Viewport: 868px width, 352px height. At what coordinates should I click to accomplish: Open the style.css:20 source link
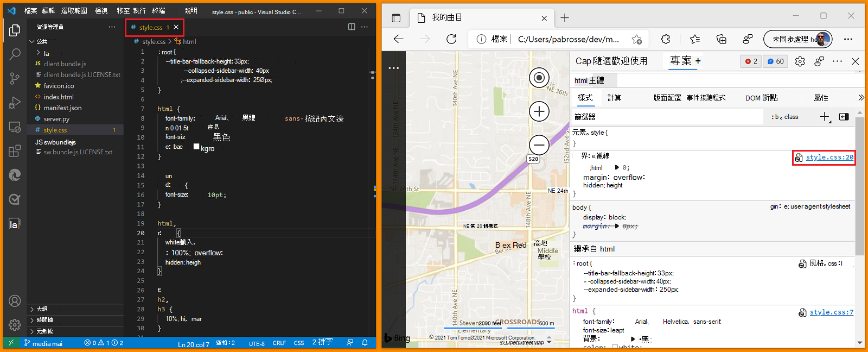click(x=829, y=158)
